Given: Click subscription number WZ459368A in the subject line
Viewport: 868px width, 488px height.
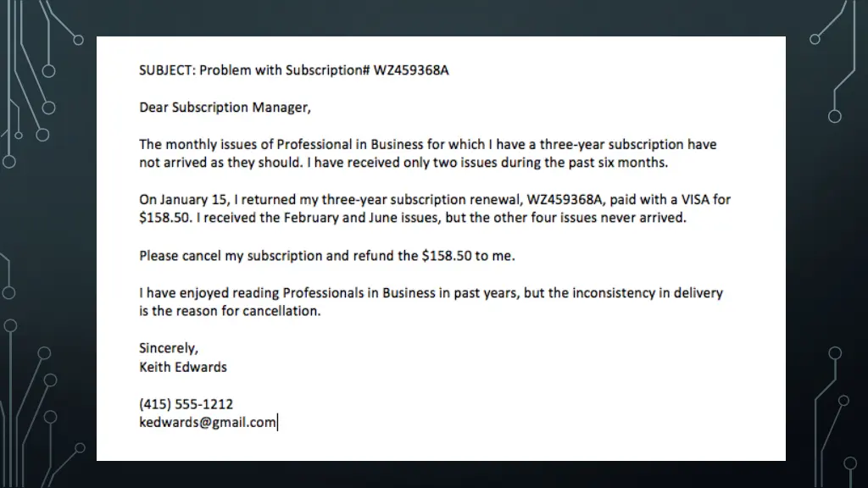Looking at the screenshot, I should coord(411,70).
